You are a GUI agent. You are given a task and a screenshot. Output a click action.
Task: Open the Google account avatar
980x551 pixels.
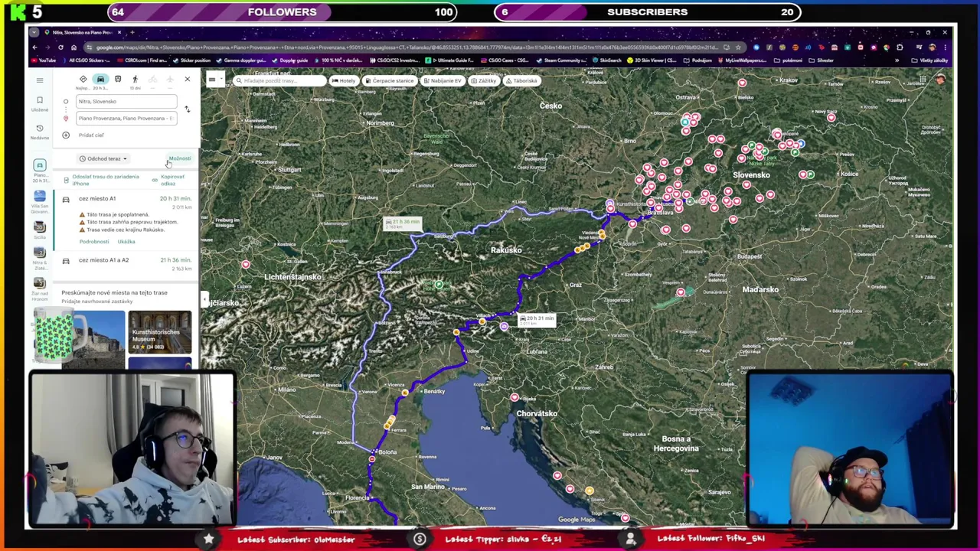point(940,80)
